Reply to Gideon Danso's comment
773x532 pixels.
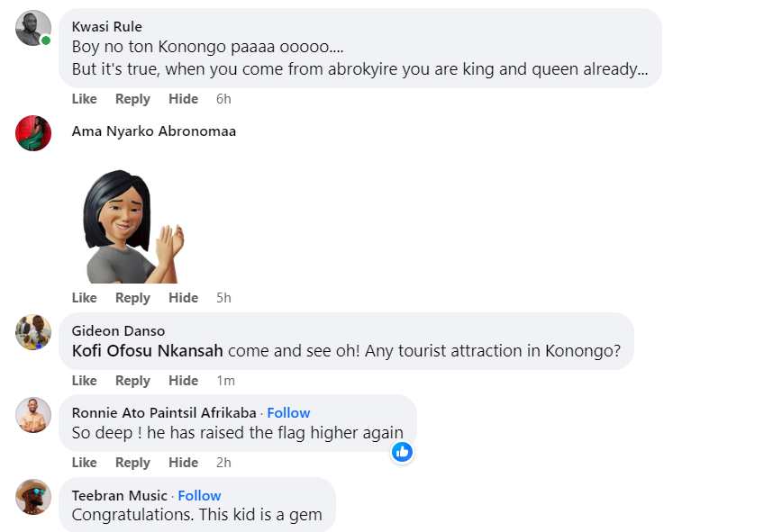132,381
